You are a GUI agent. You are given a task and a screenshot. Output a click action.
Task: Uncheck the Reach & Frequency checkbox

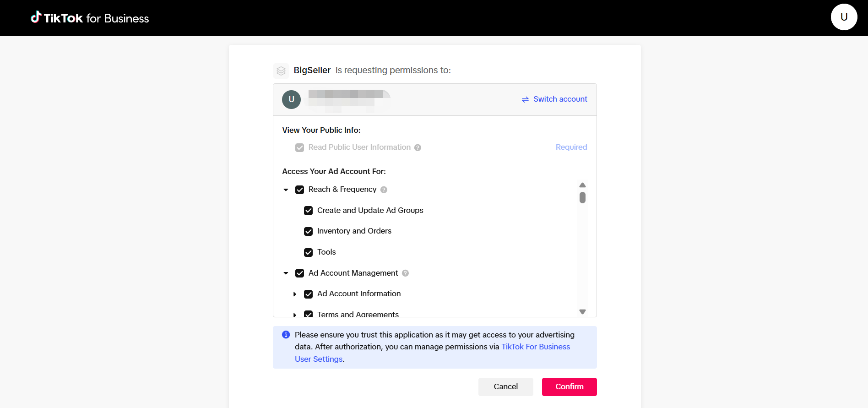(299, 190)
